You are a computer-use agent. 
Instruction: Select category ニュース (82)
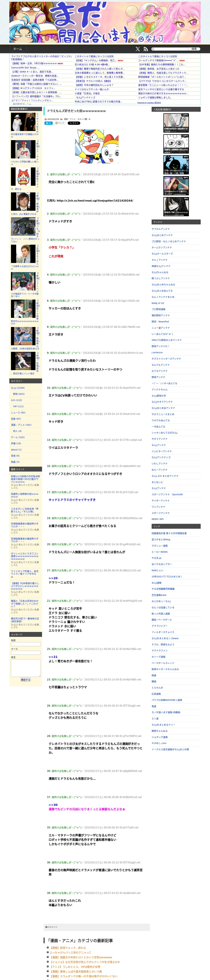[x=18, y=412]
